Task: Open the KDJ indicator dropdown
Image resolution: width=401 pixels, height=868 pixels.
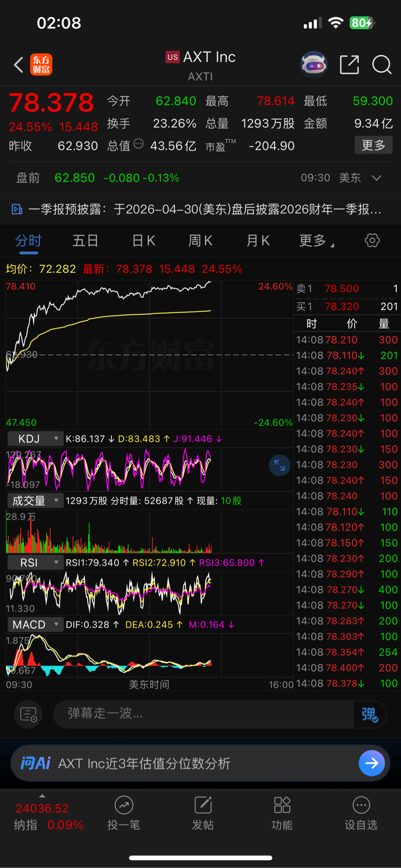Action: point(34,439)
